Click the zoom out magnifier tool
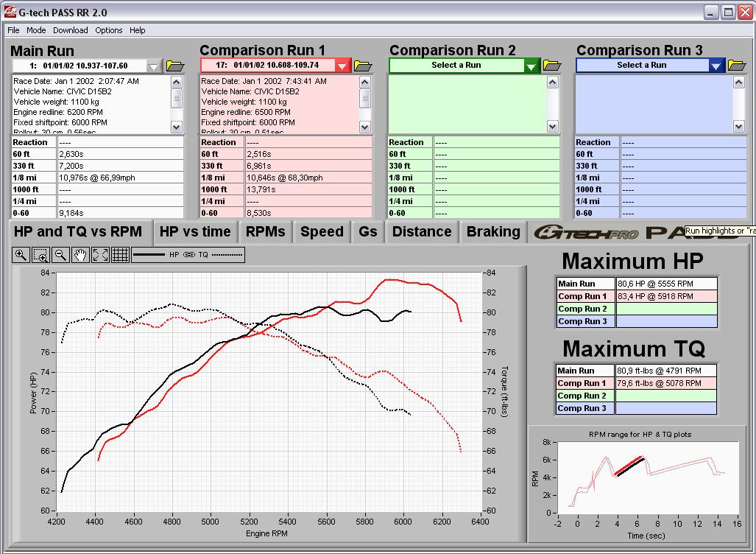Viewport: 756px width, 554px height. pyautogui.click(x=61, y=255)
